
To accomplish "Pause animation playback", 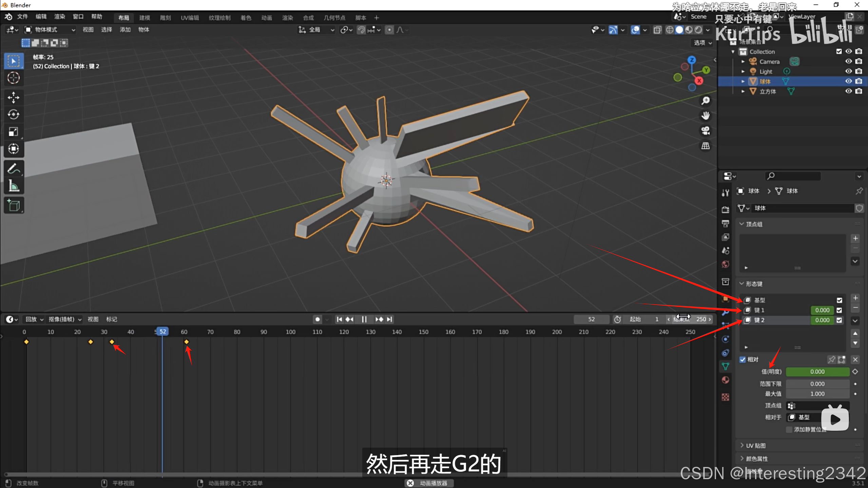I will [364, 319].
